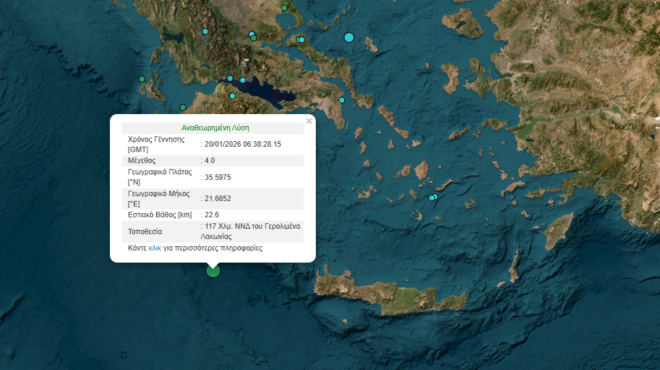The width and height of the screenshot is (660, 370).
Task: Click the green marker at the top near Volos
Action: [x=285, y=8]
